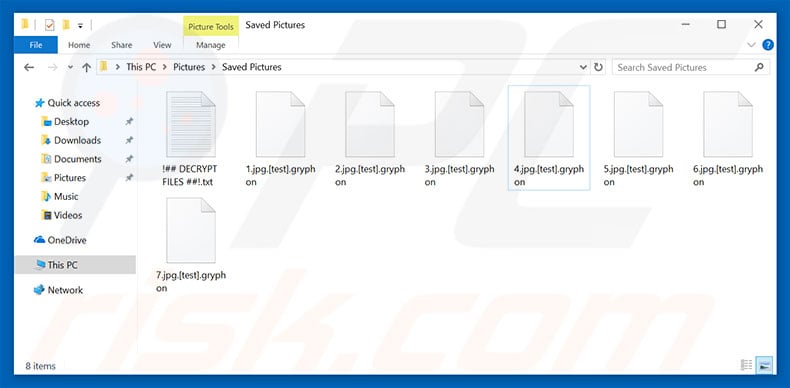Viewport: 790px width, 388px height.
Task: Unpin Desktop via its pin icon
Action: (129, 121)
